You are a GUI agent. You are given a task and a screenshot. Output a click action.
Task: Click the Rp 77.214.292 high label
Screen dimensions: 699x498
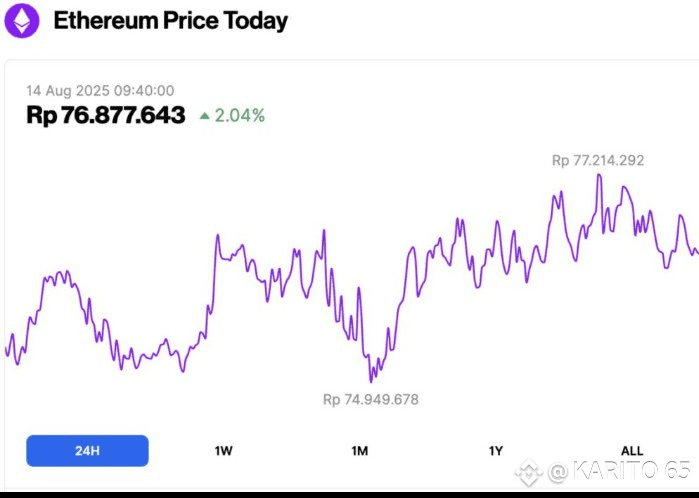coord(598,161)
